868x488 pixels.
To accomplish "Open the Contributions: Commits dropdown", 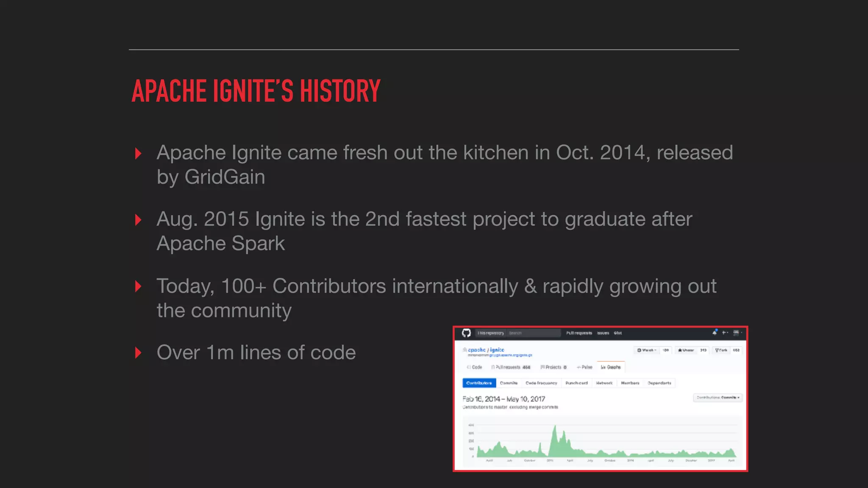I will [x=718, y=398].
